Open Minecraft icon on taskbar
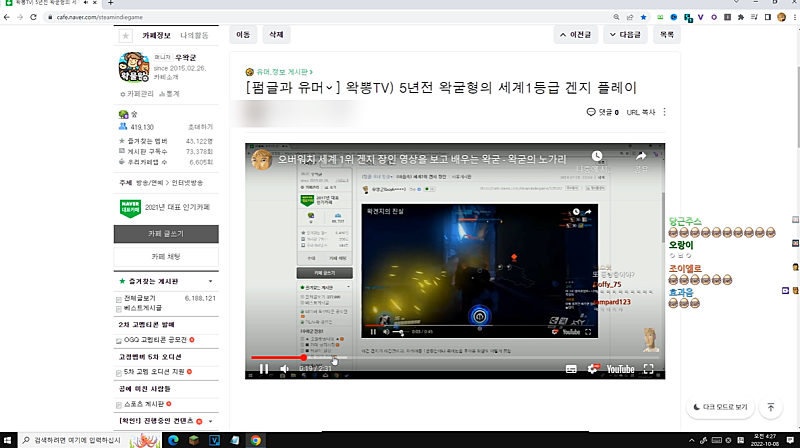 pos(194,440)
